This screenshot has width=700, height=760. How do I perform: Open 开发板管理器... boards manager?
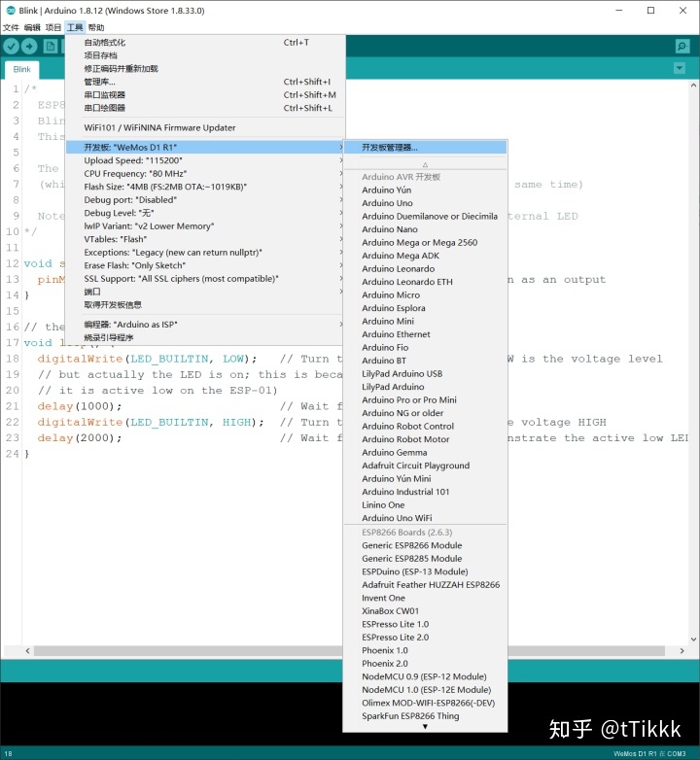pos(425,148)
